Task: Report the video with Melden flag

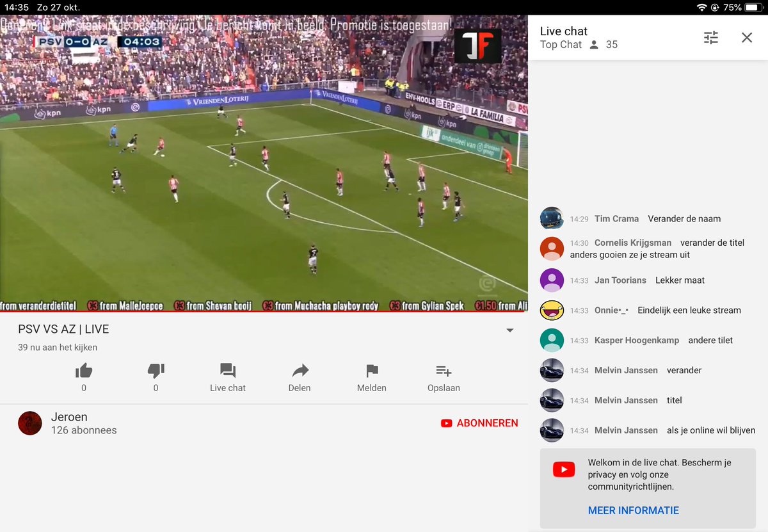Action: (372, 377)
